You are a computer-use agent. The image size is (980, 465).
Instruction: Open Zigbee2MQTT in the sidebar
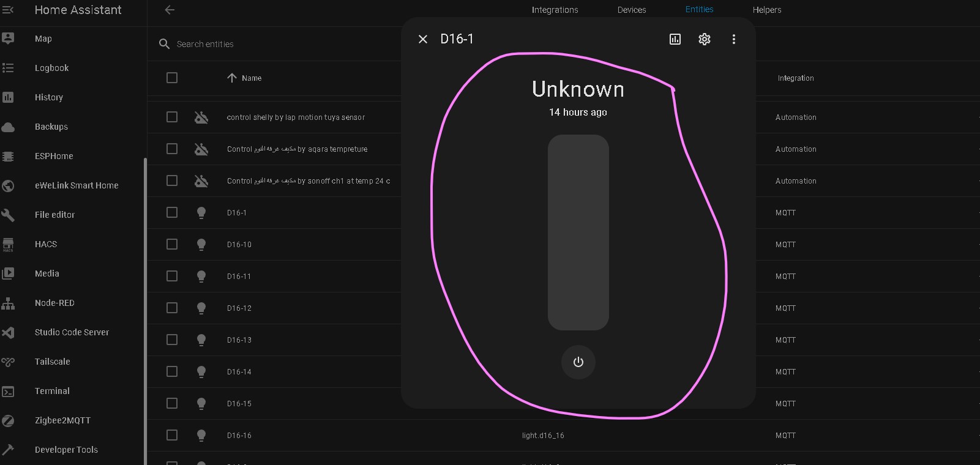point(62,420)
